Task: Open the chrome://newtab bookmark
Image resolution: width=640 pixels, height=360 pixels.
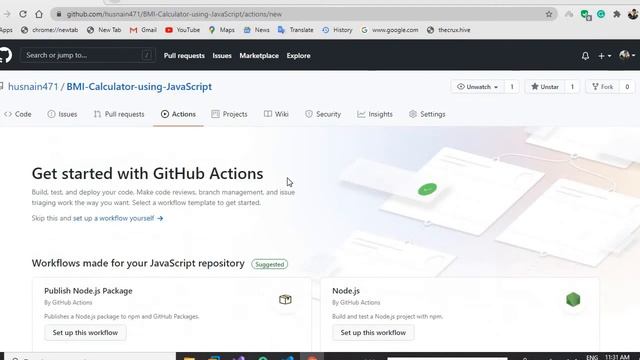Action: (x=49, y=30)
